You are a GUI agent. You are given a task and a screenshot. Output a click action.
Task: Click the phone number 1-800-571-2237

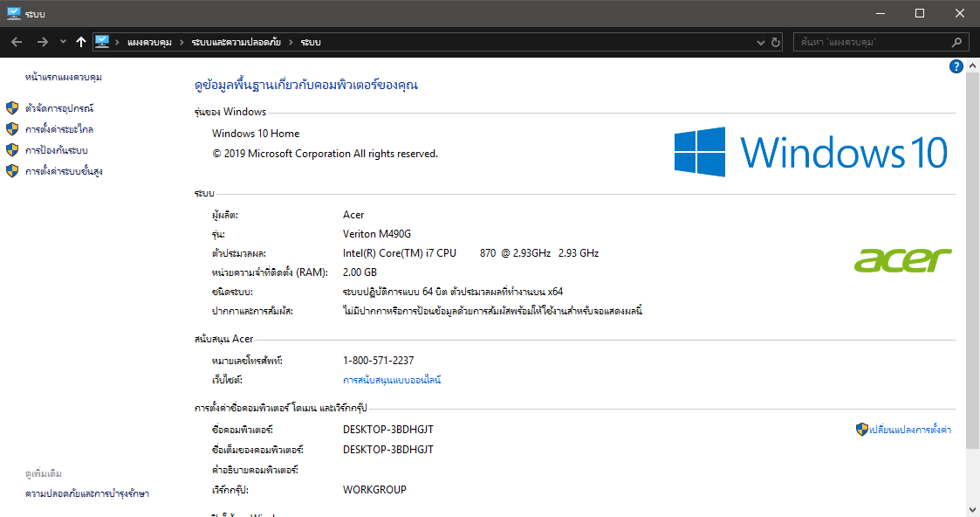[x=378, y=360]
